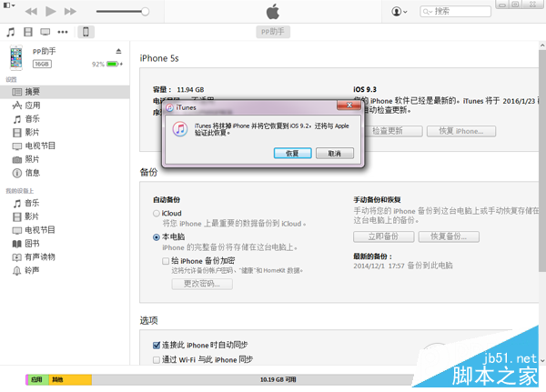Open the TV Shows icon in toolbar
This screenshot has height=392, width=546.
point(45,32)
